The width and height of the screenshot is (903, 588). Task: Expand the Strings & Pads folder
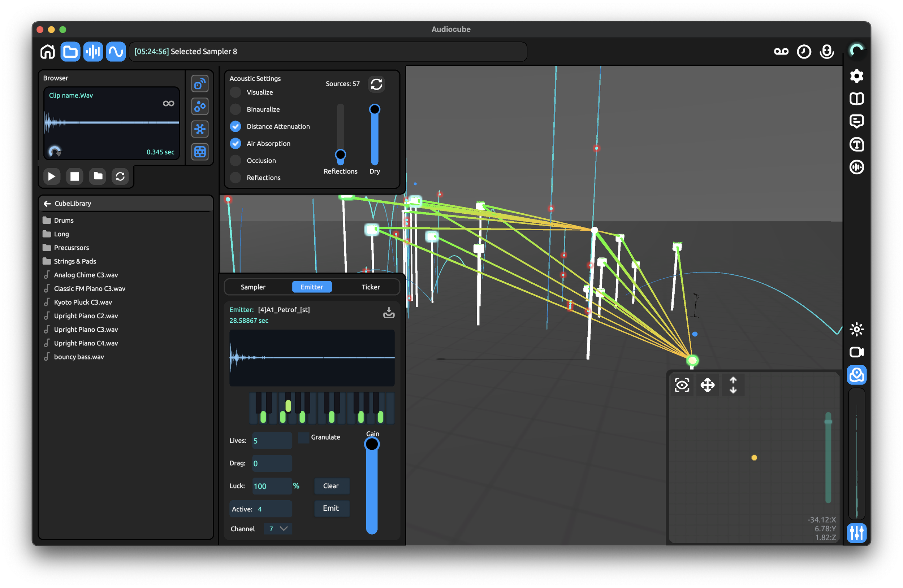tap(75, 261)
